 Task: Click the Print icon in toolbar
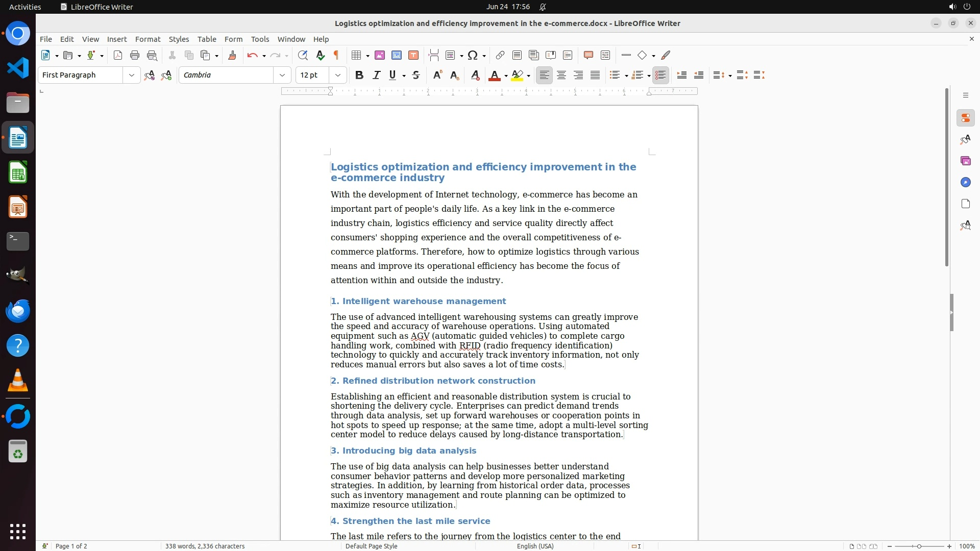pyautogui.click(x=135, y=56)
